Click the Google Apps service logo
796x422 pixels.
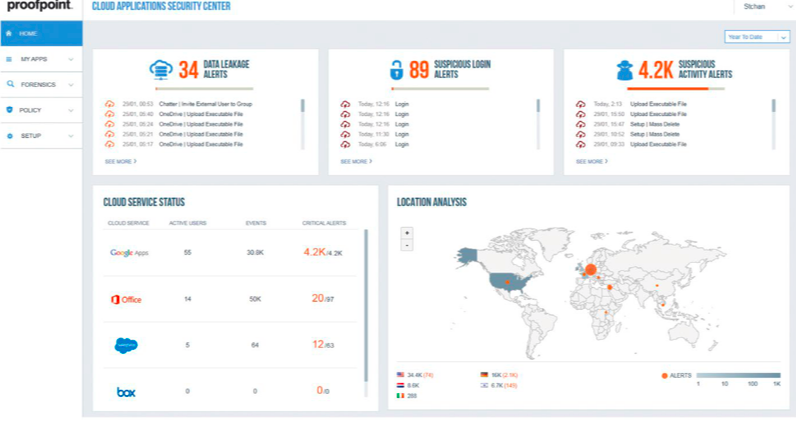pyautogui.click(x=129, y=253)
